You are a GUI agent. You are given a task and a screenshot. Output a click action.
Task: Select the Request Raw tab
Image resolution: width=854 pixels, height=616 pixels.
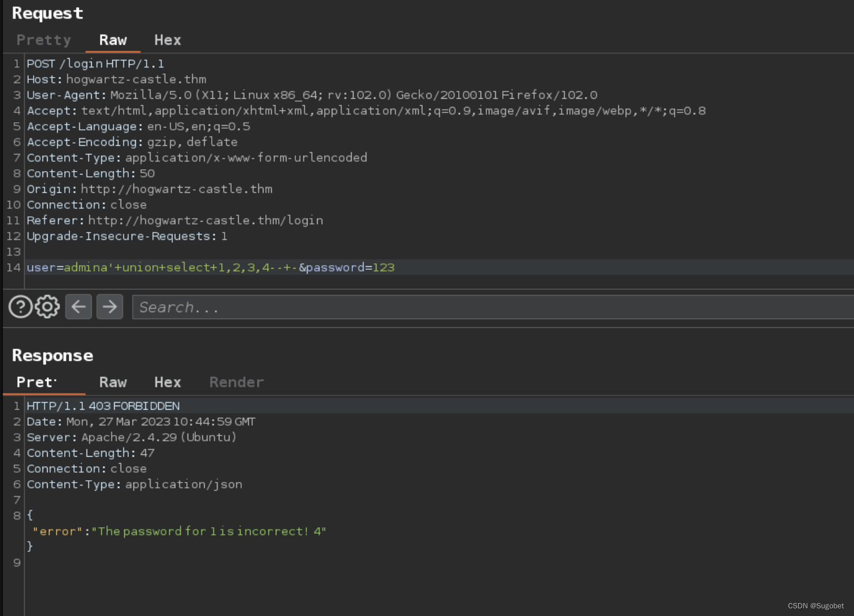click(113, 40)
